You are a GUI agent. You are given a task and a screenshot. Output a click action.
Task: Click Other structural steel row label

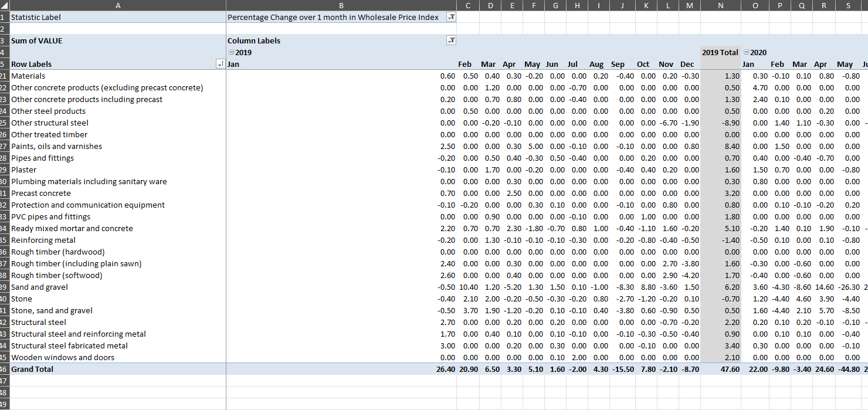(50, 123)
